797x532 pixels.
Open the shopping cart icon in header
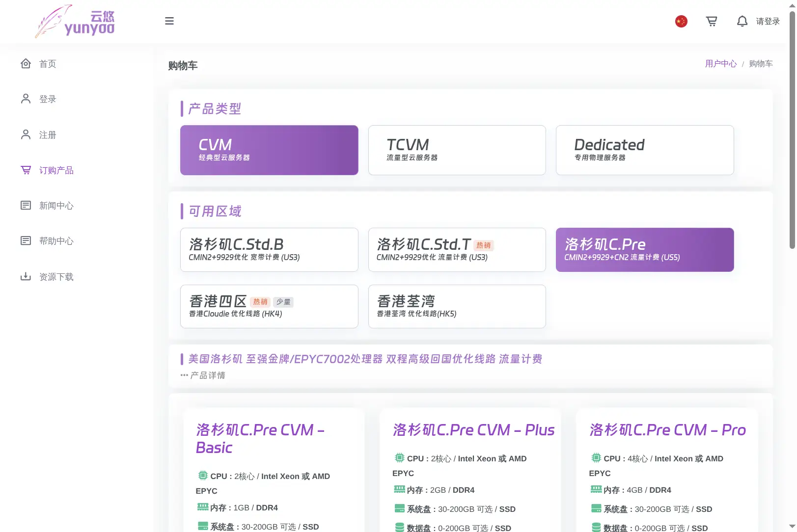[x=712, y=21]
